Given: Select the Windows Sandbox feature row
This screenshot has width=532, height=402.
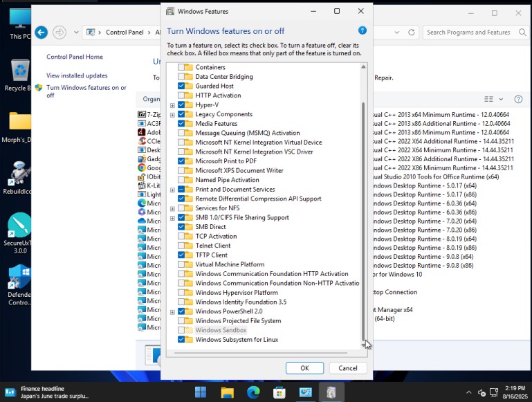Looking at the screenshot, I should (x=221, y=330).
